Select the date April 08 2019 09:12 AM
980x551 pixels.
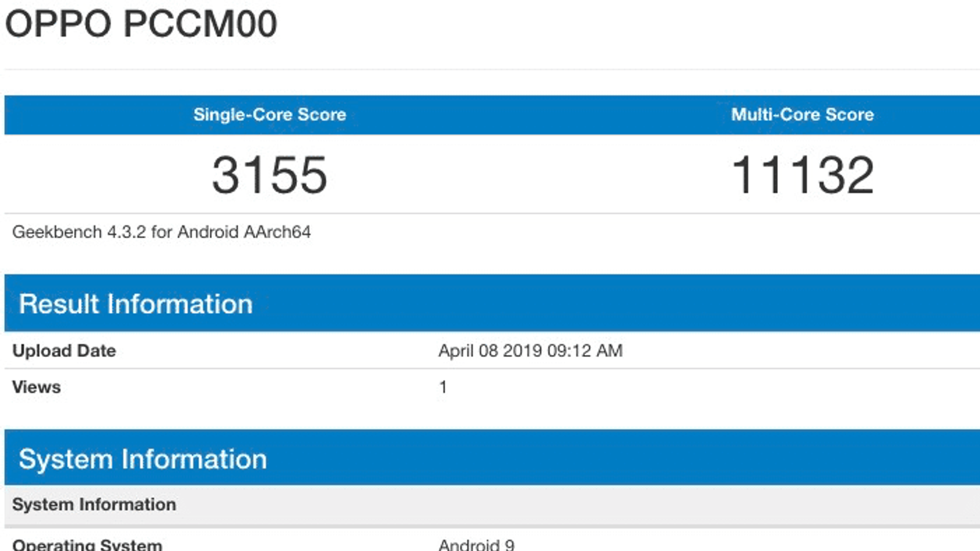coord(530,351)
